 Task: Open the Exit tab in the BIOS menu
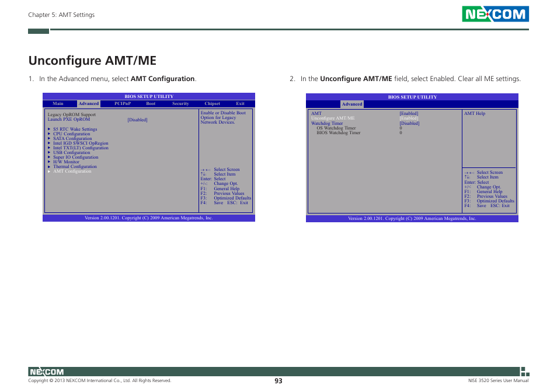click(x=240, y=104)
